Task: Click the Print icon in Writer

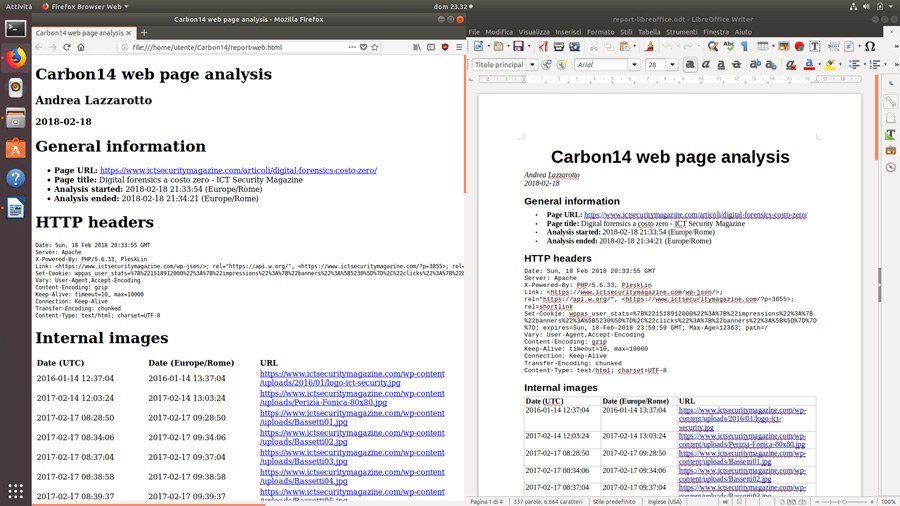Action: tap(558, 46)
